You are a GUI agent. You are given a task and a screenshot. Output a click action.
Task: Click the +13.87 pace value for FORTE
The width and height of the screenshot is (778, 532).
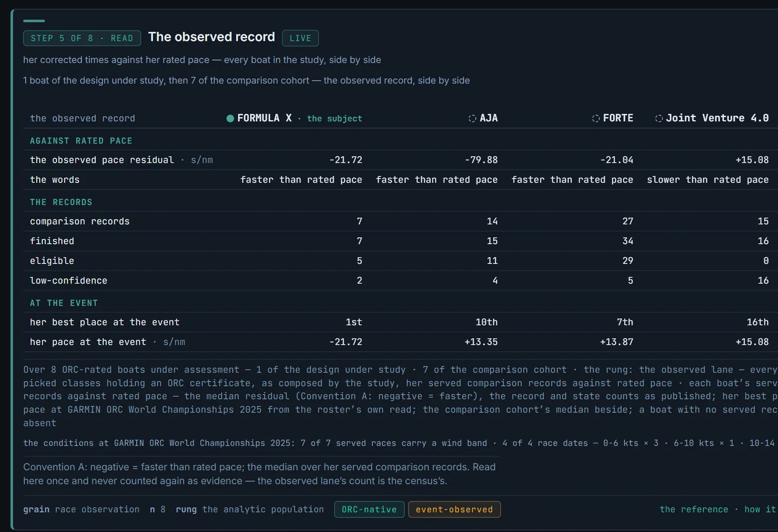[617, 342]
